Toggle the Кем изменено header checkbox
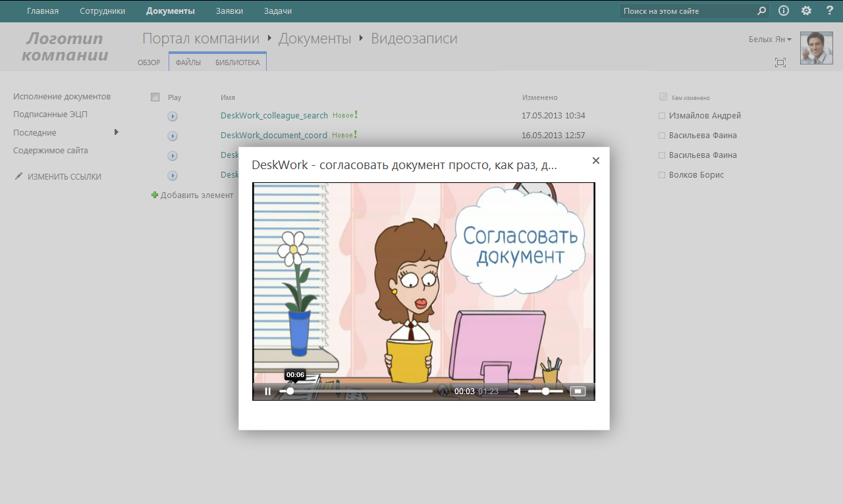This screenshot has width=843, height=504. coord(663,97)
